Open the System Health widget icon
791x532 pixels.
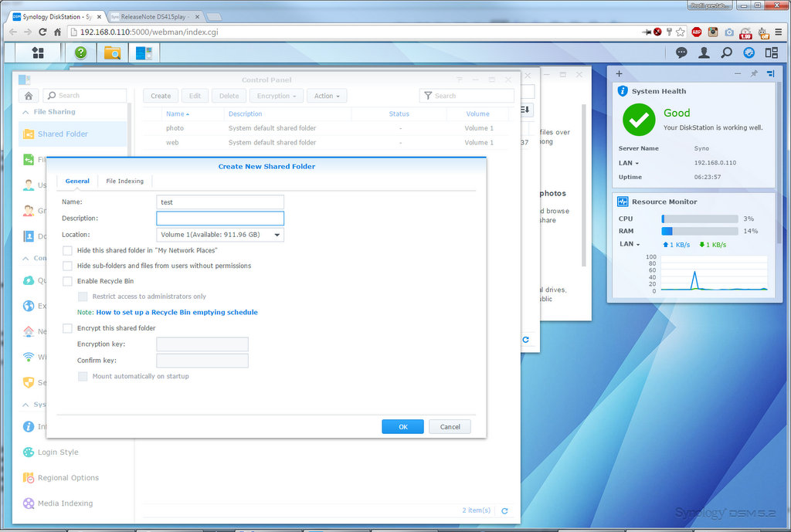623,91
